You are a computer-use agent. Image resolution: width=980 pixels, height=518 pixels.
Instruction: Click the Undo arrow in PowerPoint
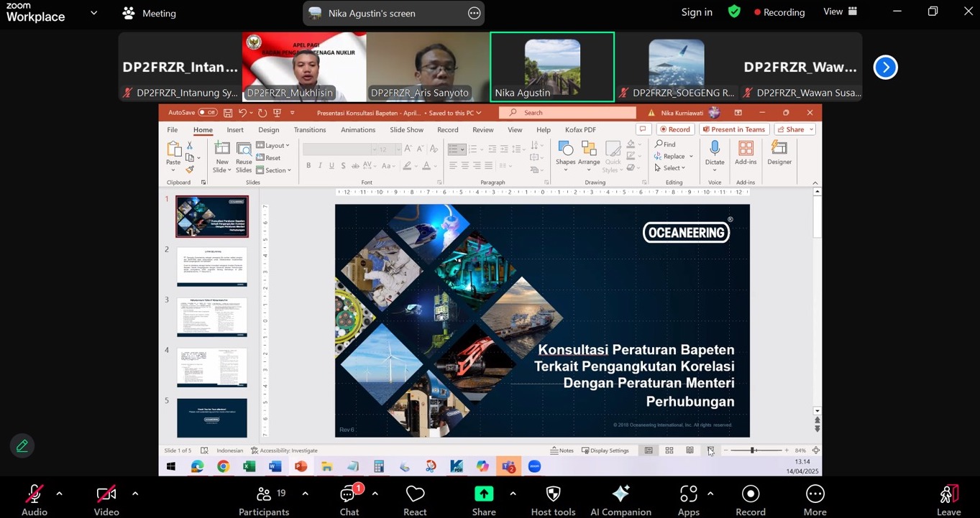(243, 113)
